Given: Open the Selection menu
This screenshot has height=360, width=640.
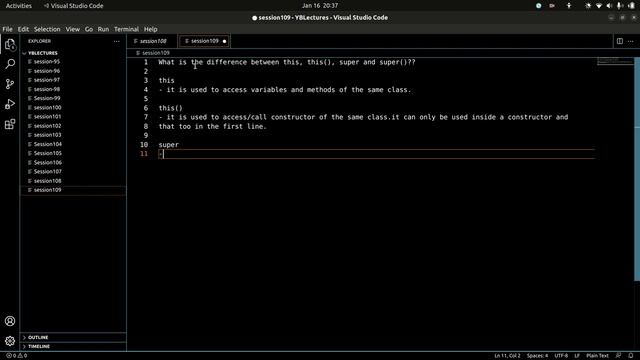Looking at the screenshot, I should point(47,29).
